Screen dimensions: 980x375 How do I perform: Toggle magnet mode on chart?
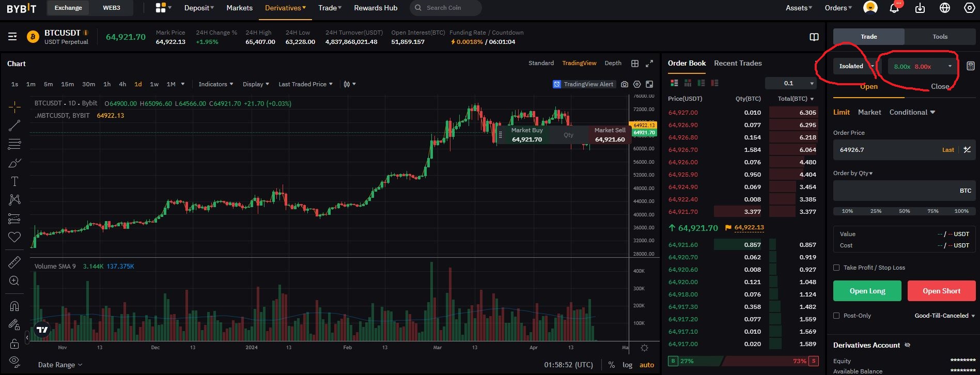[x=14, y=306]
